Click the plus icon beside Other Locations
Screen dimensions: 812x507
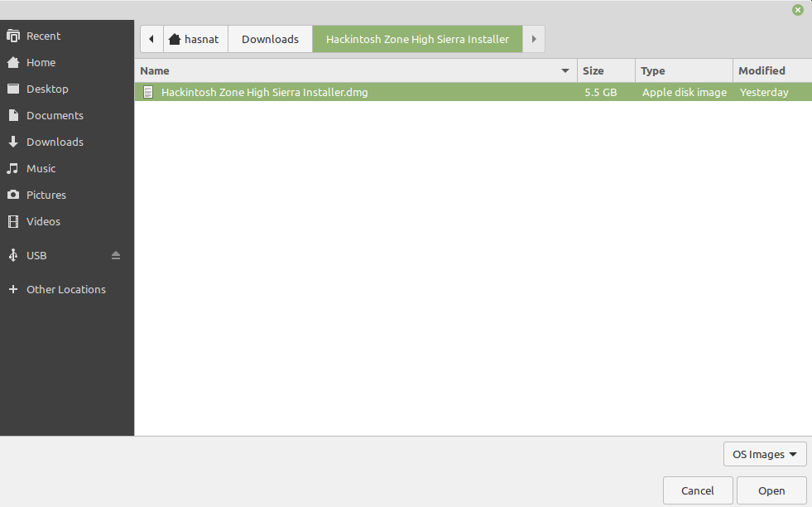[13, 289]
